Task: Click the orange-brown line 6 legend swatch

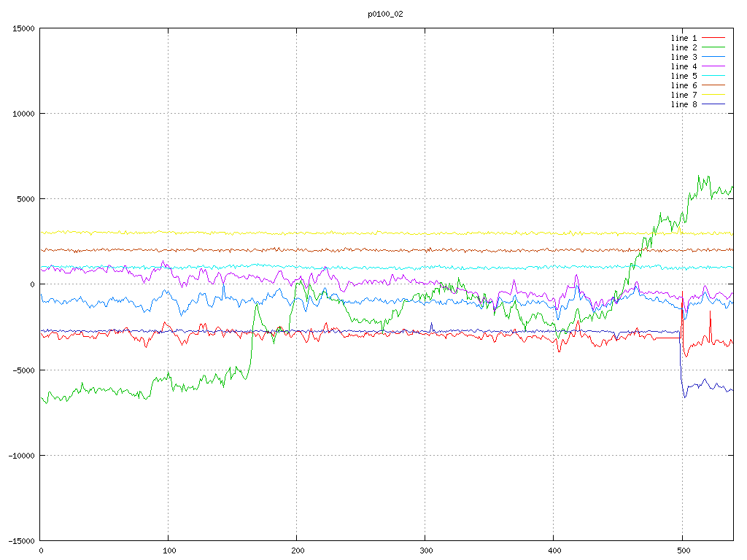Action: [x=714, y=85]
